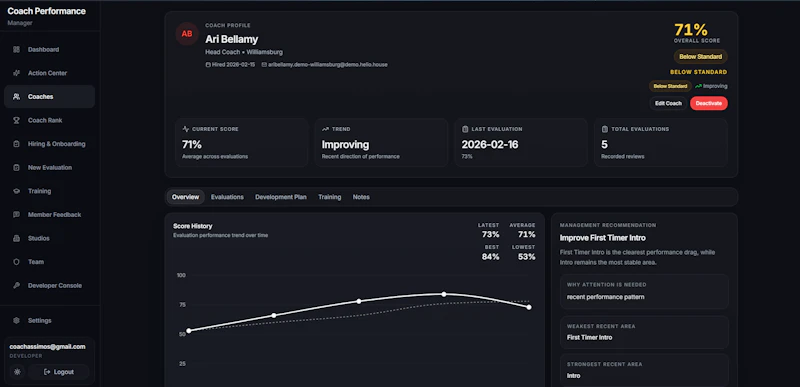Click the green Improving trend icon

pos(698,86)
